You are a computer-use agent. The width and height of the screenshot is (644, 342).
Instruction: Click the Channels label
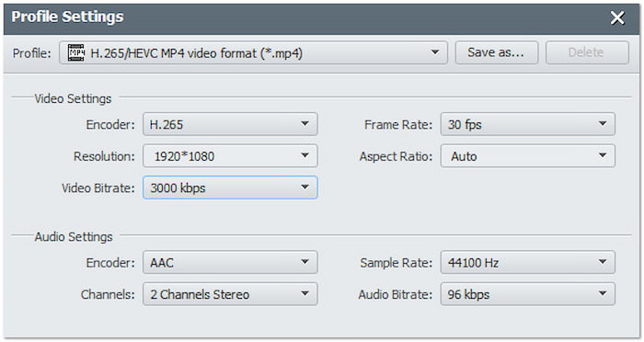108,294
